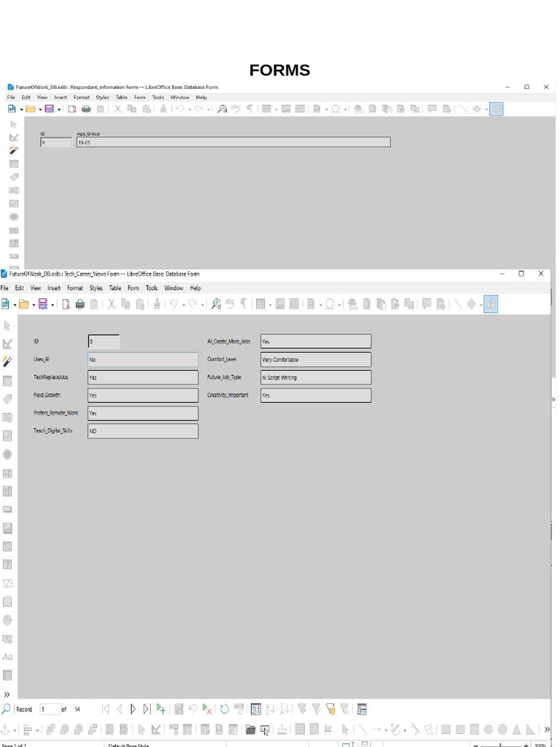Image resolution: width=560 pixels, height=747 pixels.
Task: Export as PDF in Tech_Career_Views toolbar
Action: (66, 304)
